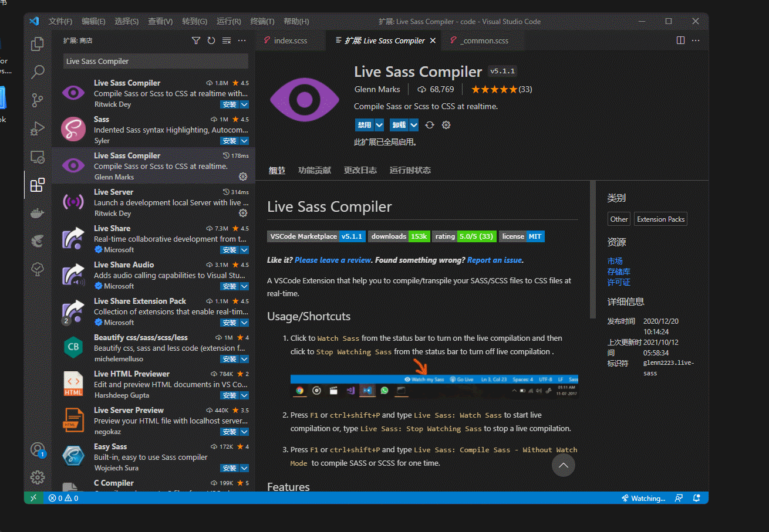Open gear settings on extension detail page
The height and width of the screenshot is (532, 769).
(446, 125)
